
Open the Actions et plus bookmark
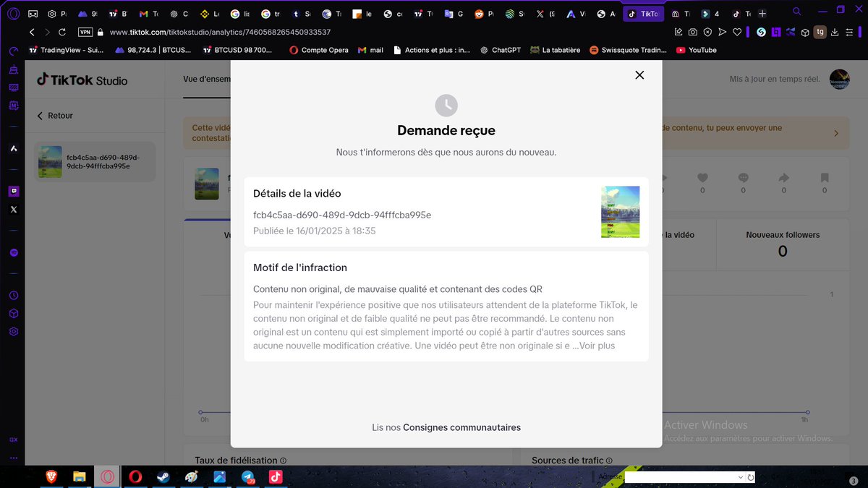click(x=431, y=50)
